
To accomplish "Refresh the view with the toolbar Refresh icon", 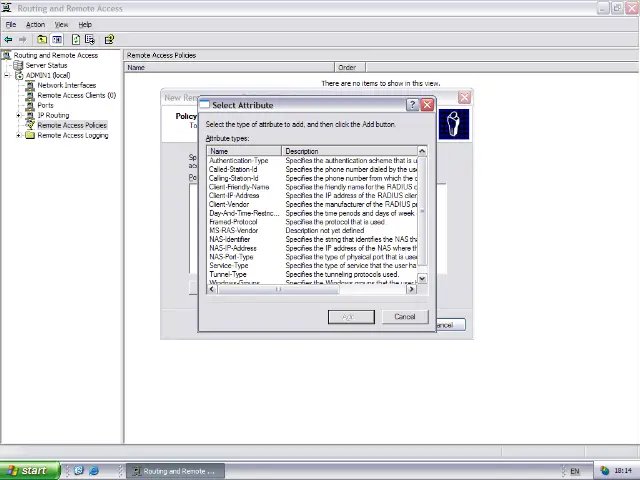I will pos(76,40).
